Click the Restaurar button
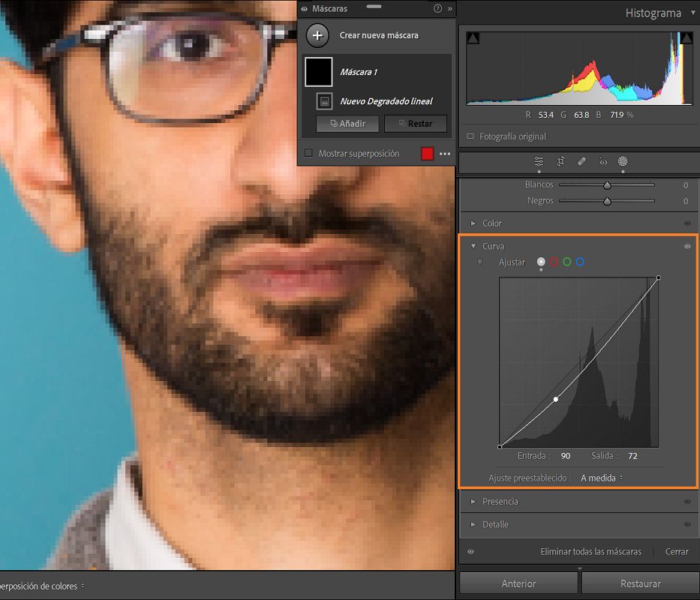Screen dimensions: 700x600 [x=640, y=583]
